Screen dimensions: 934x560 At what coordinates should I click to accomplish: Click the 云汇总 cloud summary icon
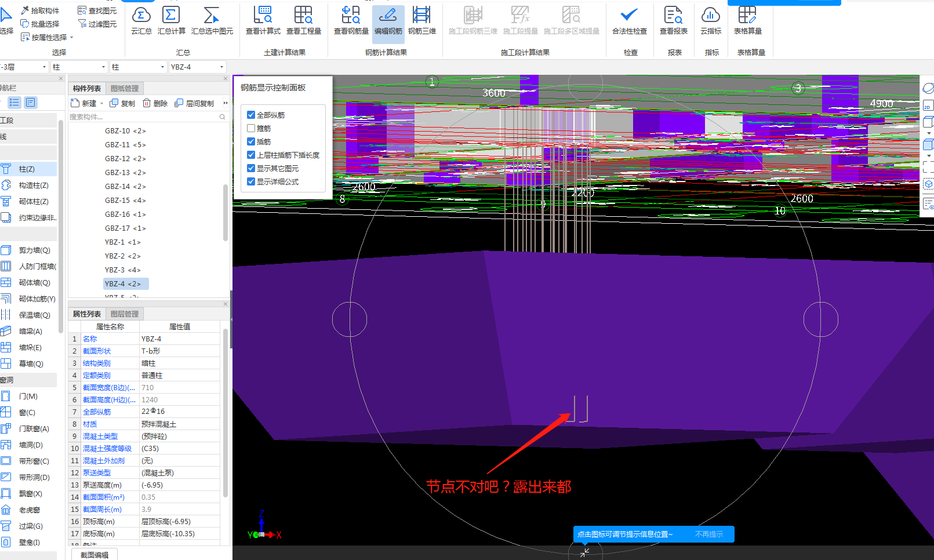click(141, 21)
